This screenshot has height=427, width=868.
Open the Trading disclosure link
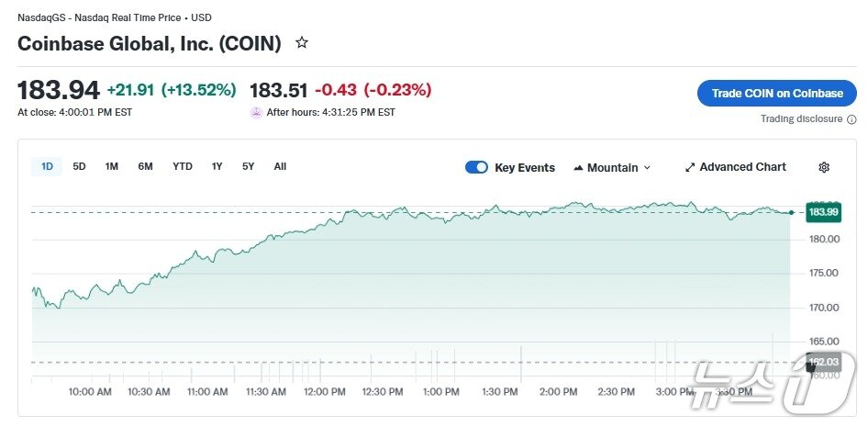pyautogui.click(x=801, y=119)
